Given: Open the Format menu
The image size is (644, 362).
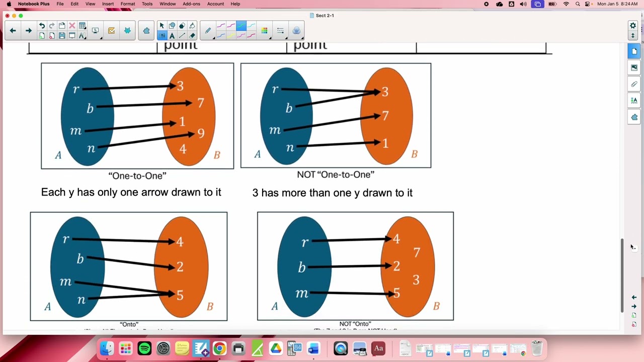Looking at the screenshot, I should [x=128, y=4].
